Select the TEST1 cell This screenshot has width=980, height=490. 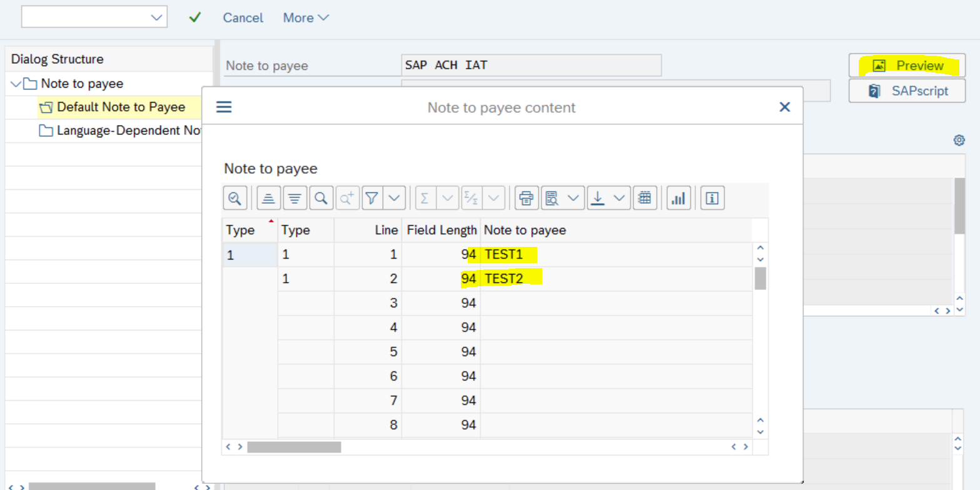616,254
